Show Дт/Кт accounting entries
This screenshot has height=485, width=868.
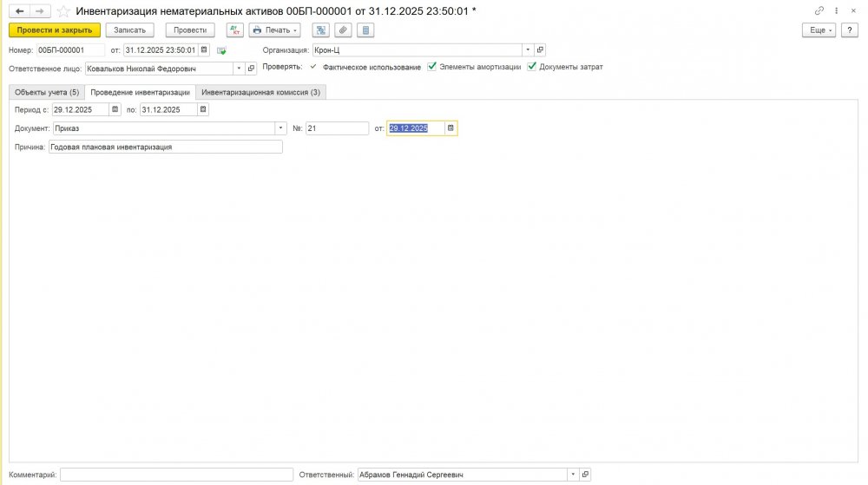point(234,29)
